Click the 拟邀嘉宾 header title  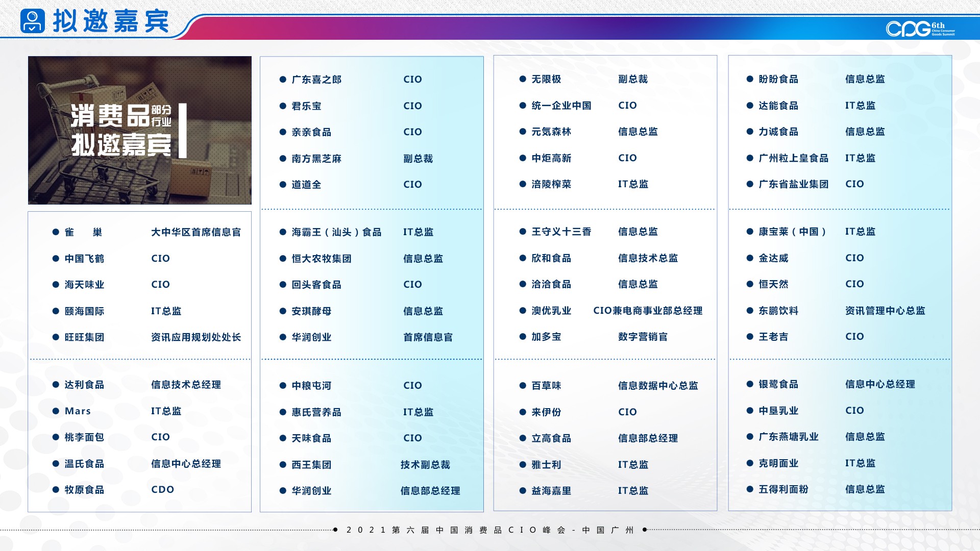pyautogui.click(x=111, y=21)
